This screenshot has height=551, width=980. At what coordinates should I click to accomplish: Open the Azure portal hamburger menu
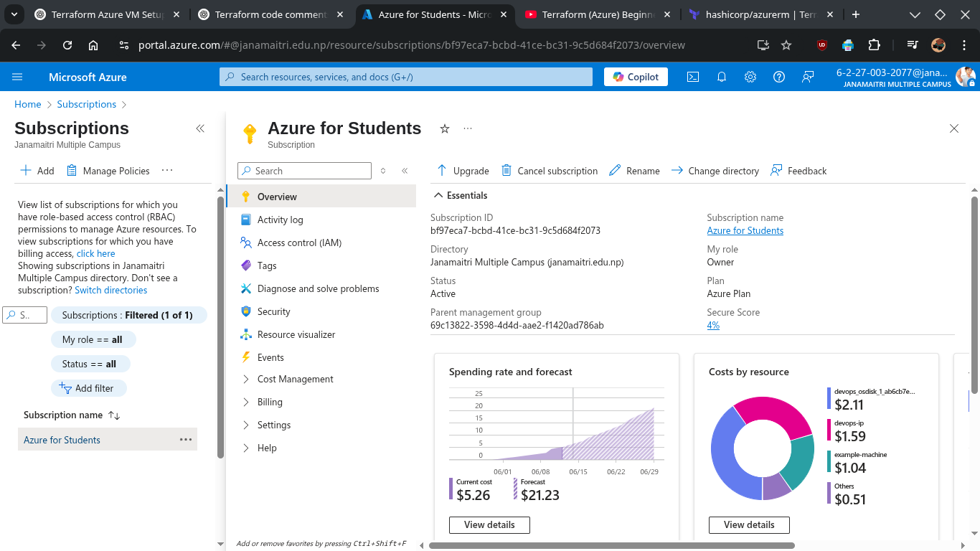(18, 77)
